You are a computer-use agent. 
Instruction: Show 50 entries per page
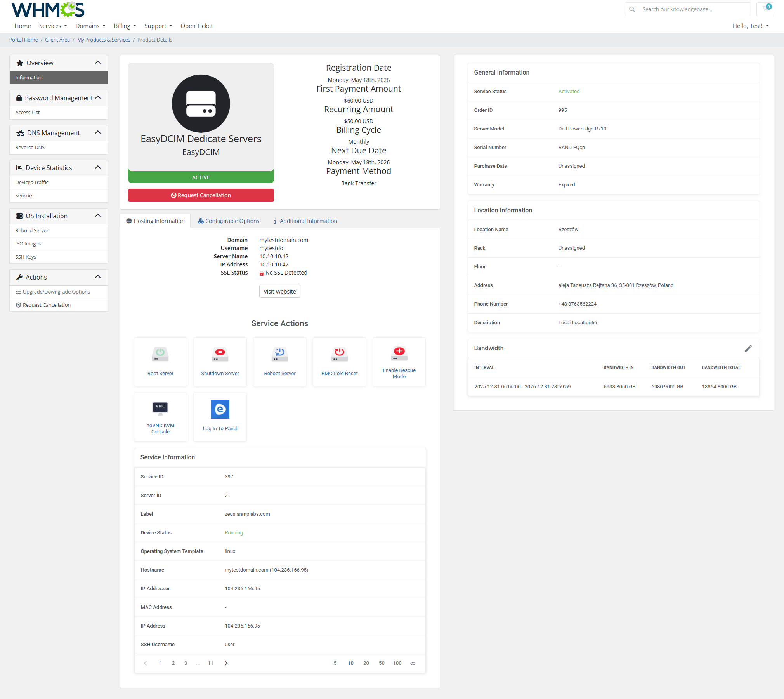[x=382, y=663]
